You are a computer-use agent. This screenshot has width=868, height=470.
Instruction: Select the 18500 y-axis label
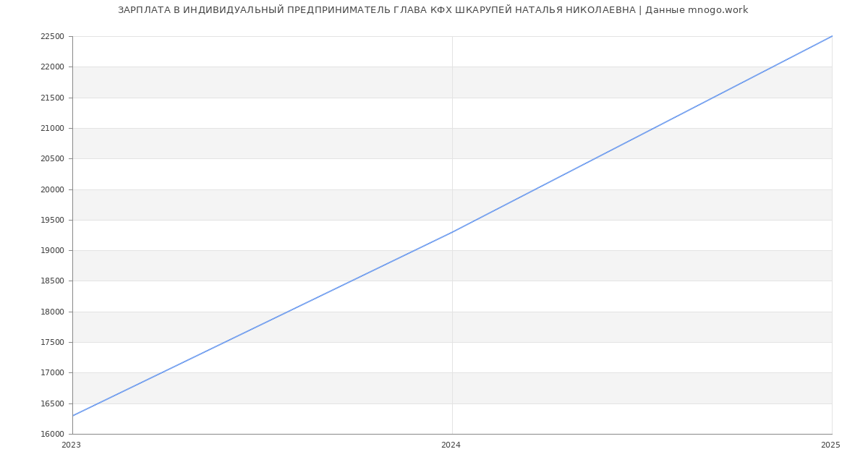pos(52,281)
